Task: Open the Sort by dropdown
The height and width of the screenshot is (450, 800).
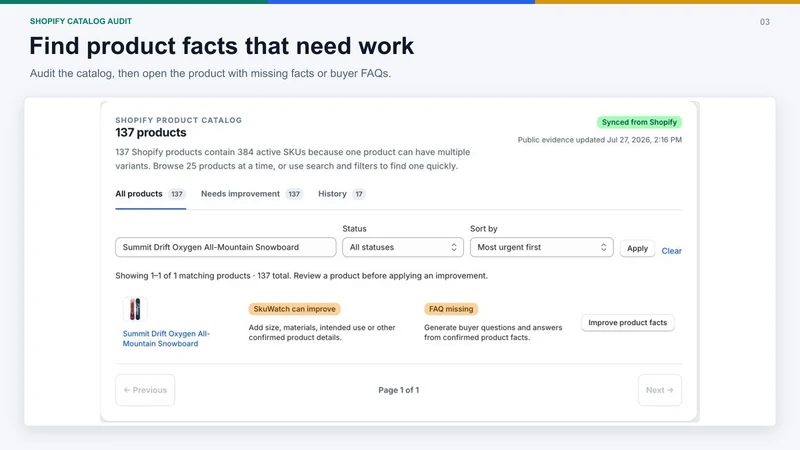Action: click(x=541, y=247)
